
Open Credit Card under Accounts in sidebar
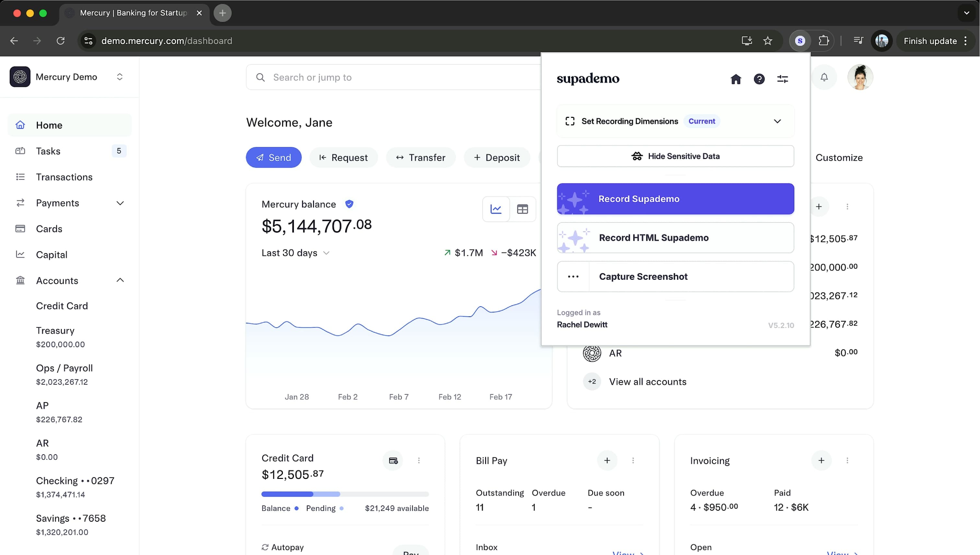[62, 306]
